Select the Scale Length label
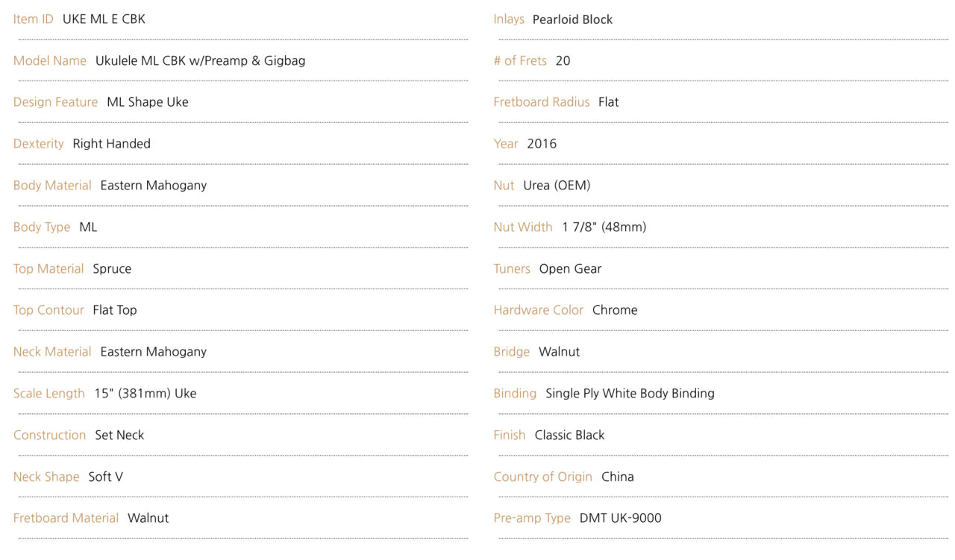Screen dimensions: 955x560 (x=49, y=394)
